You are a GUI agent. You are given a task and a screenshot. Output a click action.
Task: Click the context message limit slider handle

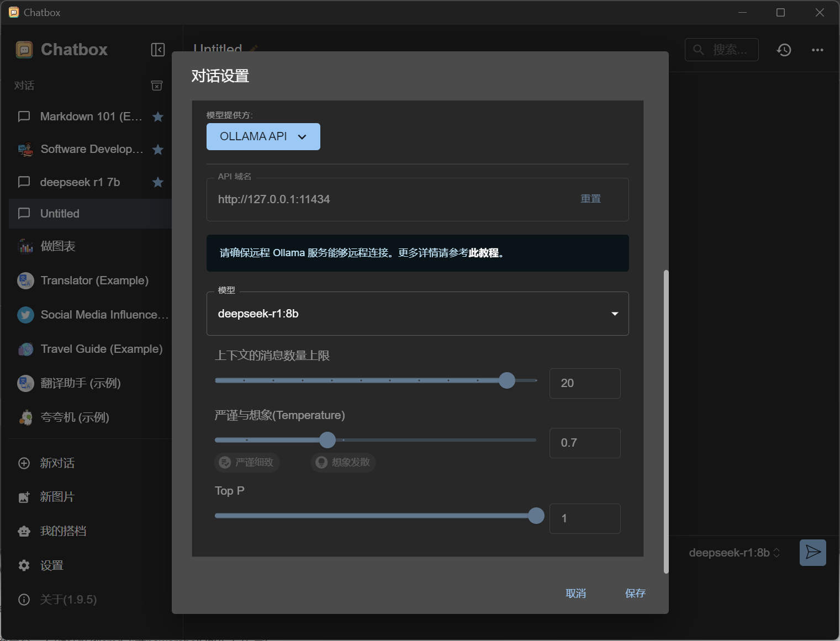[507, 380]
